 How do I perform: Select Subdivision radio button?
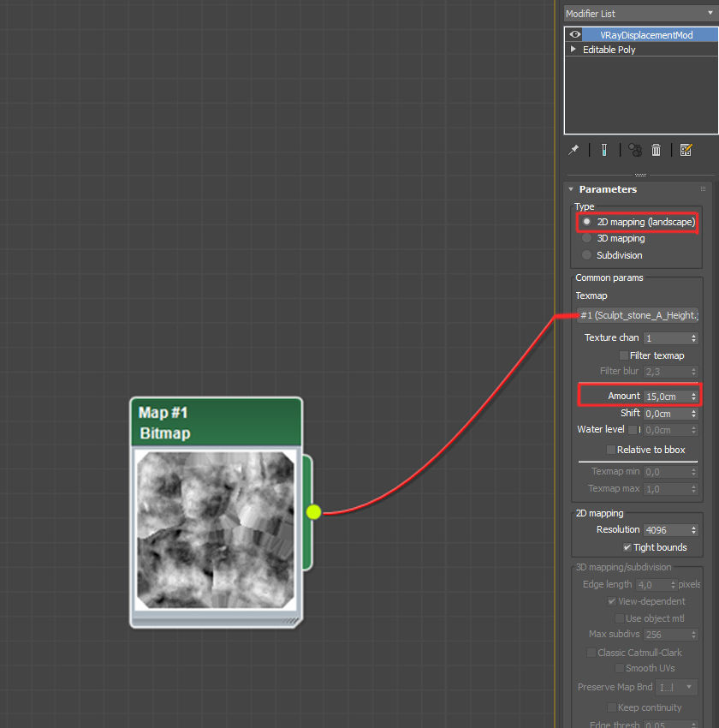click(587, 255)
